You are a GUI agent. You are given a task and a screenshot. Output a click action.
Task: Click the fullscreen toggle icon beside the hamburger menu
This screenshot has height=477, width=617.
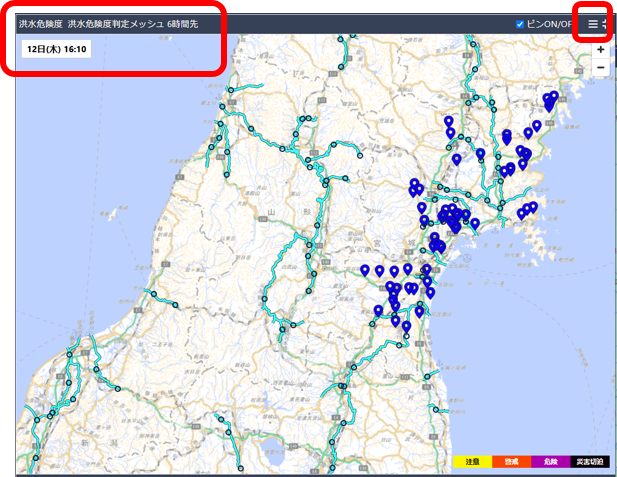coord(606,24)
